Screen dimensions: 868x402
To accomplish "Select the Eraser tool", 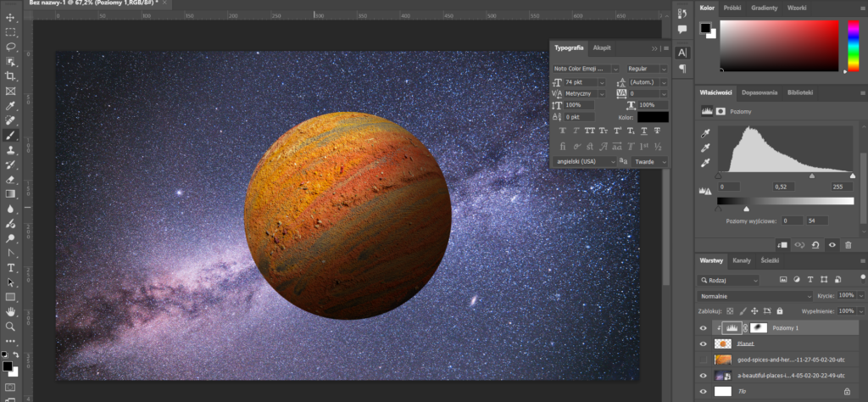I will pyautogui.click(x=10, y=180).
